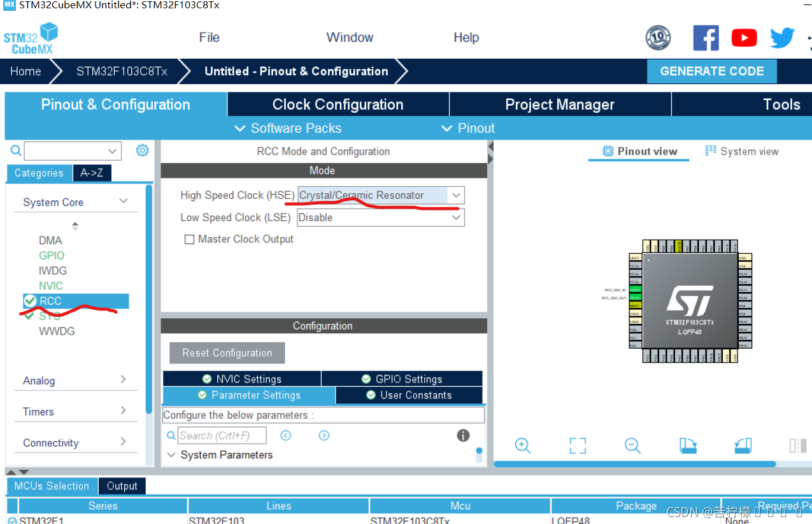Image resolution: width=812 pixels, height=524 pixels.
Task: Click the pinout horizontal scrollbar
Action: tap(634, 464)
